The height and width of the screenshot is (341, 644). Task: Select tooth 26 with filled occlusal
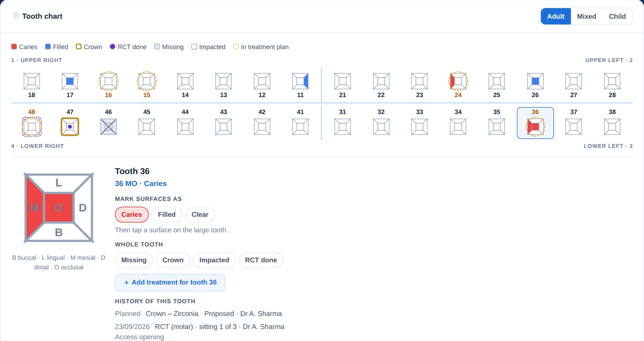pyautogui.click(x=535, y=82)
